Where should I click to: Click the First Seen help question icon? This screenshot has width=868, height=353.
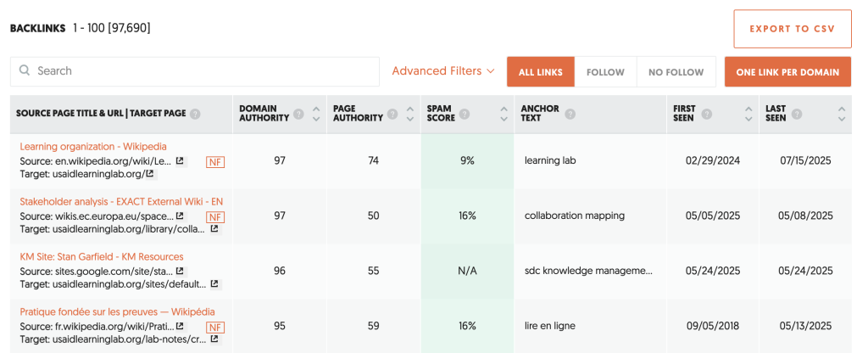click(706, 115)
